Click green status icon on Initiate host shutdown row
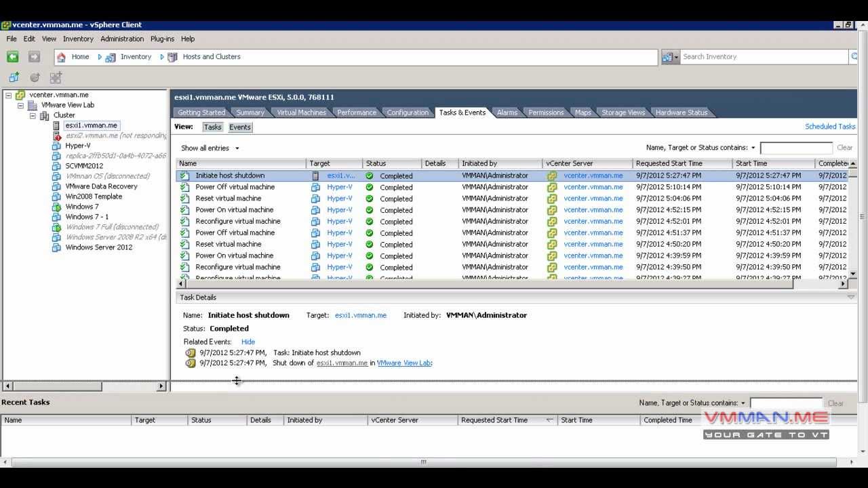 370,176
